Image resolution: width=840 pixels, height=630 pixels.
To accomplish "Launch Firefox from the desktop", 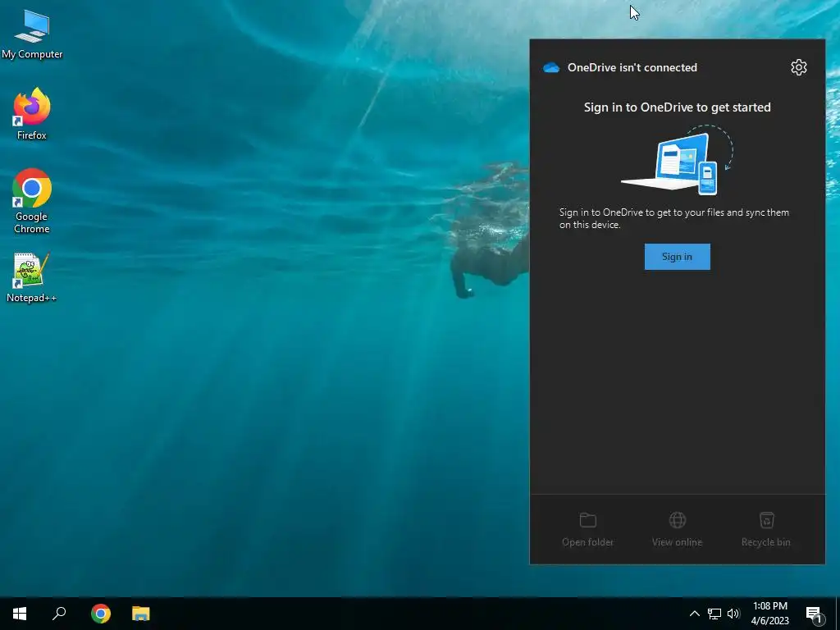I will click(32, 114).
